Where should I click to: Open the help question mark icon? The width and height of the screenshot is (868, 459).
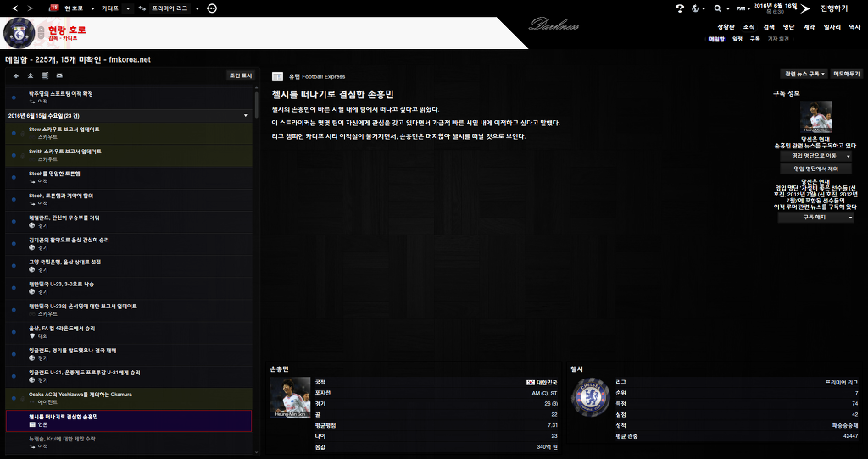[x=680, y=8]
